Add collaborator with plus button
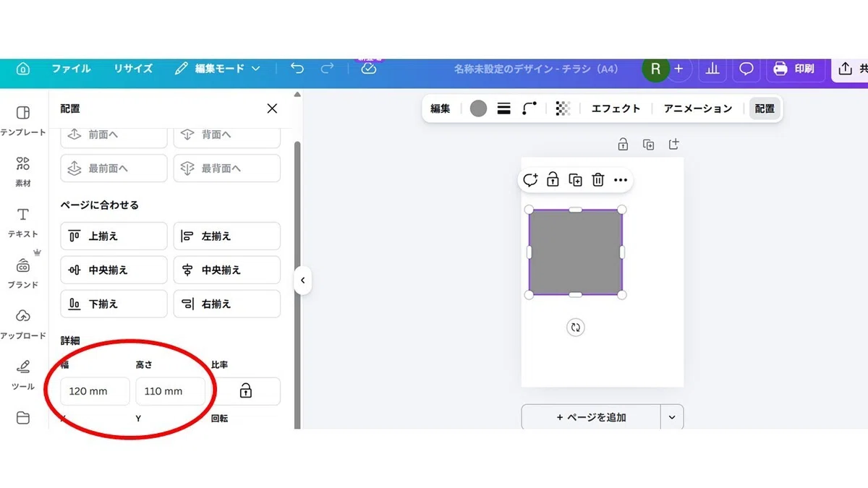 click(x=678, y=69)
